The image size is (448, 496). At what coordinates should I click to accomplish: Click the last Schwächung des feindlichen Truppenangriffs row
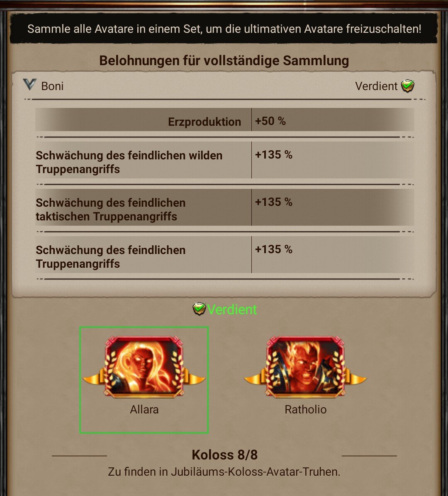point(224,255)
